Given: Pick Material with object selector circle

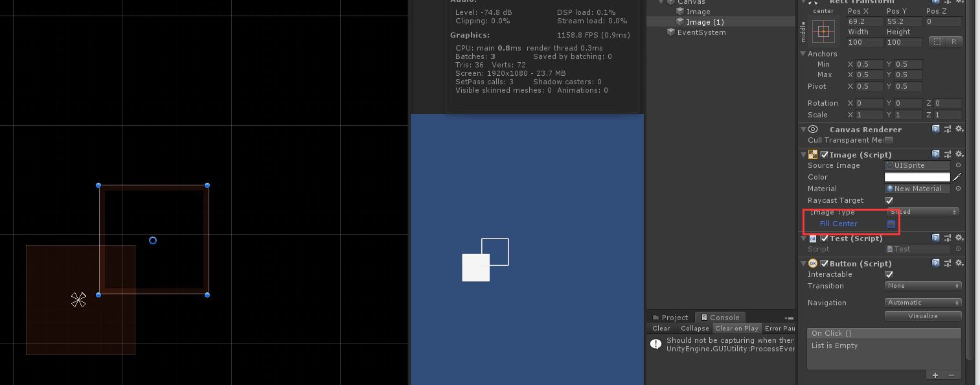Looking at the screenshot, I should coord(958,189).
